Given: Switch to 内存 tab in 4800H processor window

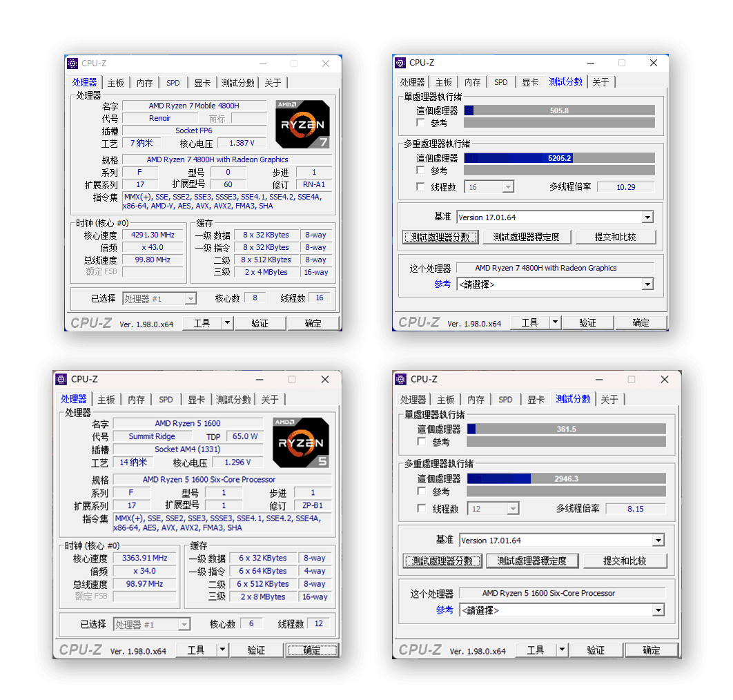Looking at the screenshot, I should click(145, 83).
